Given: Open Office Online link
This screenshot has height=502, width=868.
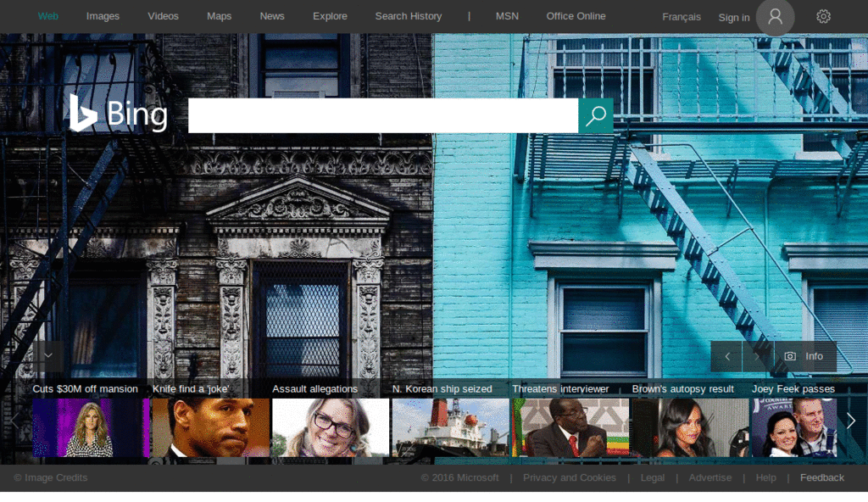Looking at the screenshot, I should 576,16.
